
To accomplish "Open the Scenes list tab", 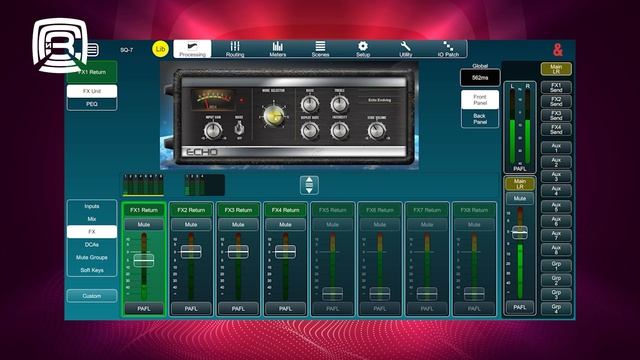I will coord(320,49).
